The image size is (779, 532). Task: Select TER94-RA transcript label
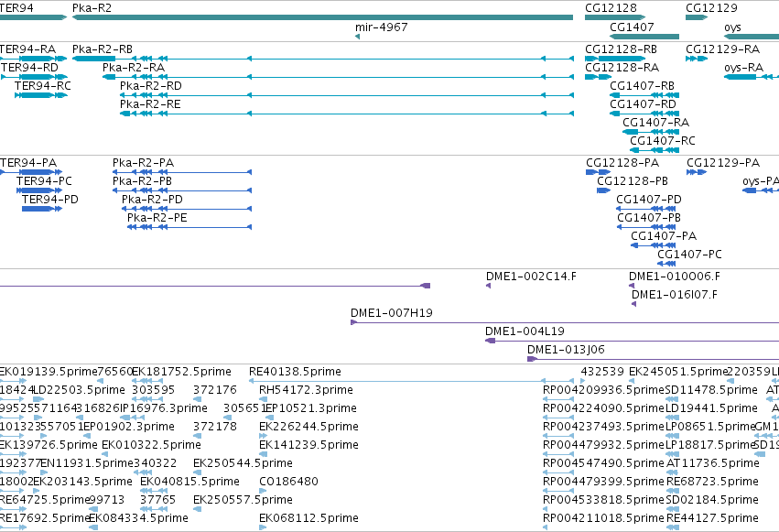27,49
